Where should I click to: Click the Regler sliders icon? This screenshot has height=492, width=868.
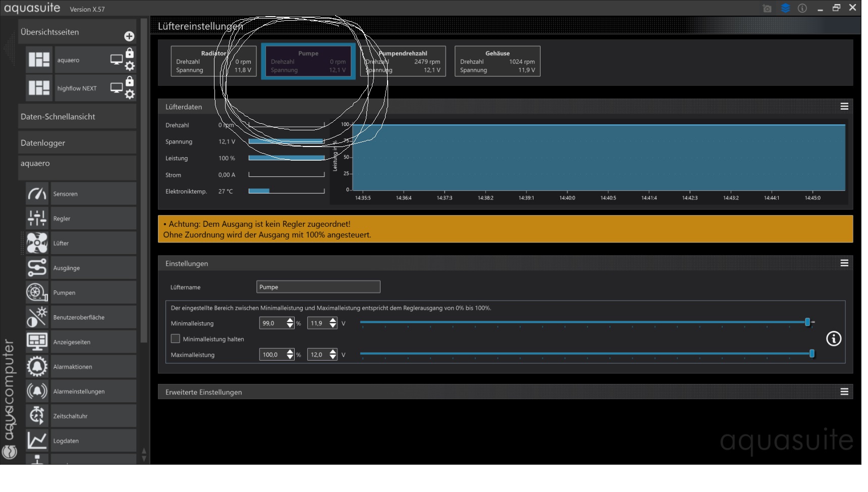37,219
